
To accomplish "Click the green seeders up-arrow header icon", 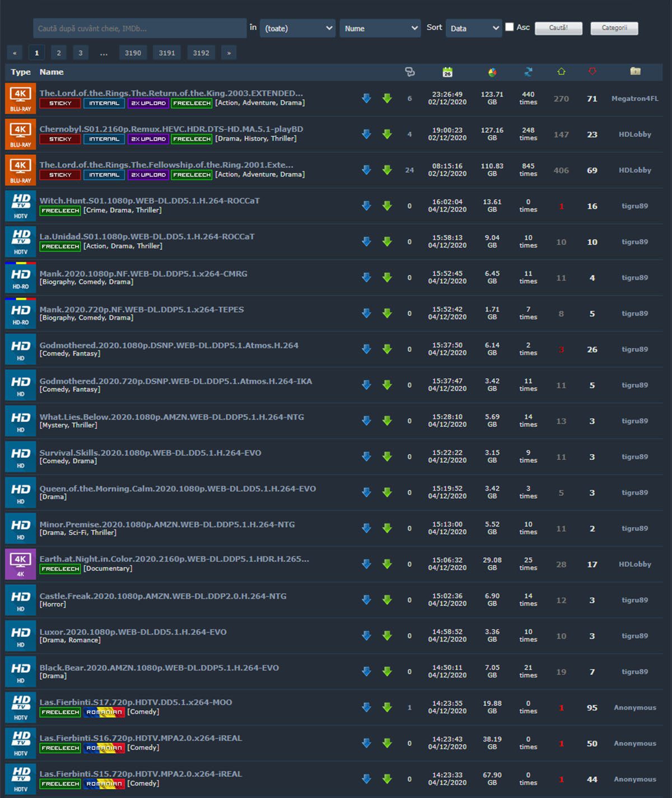I will [561, 72].
